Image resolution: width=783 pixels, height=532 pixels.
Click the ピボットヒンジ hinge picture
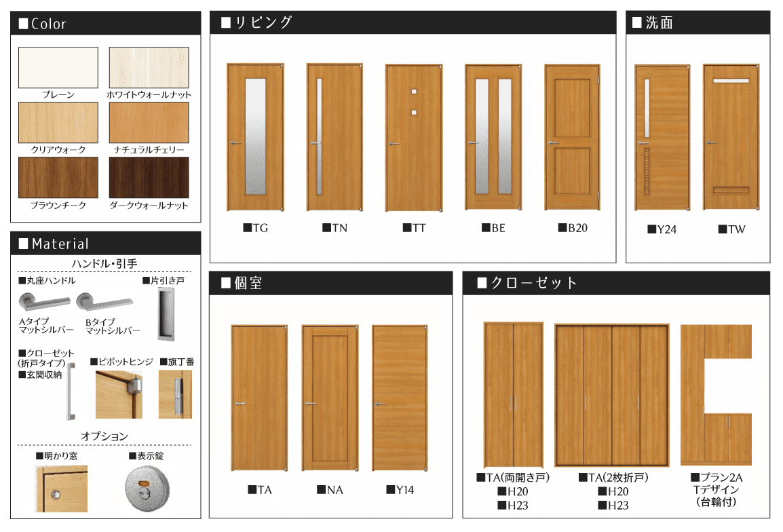click(119, 394)
